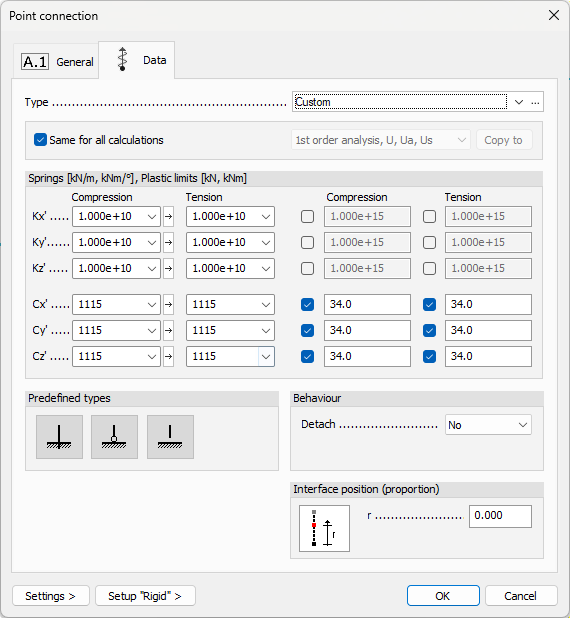Uncheck Same for all calculations
The height and width of the screenshot is (618, 570).
[40, 140]
